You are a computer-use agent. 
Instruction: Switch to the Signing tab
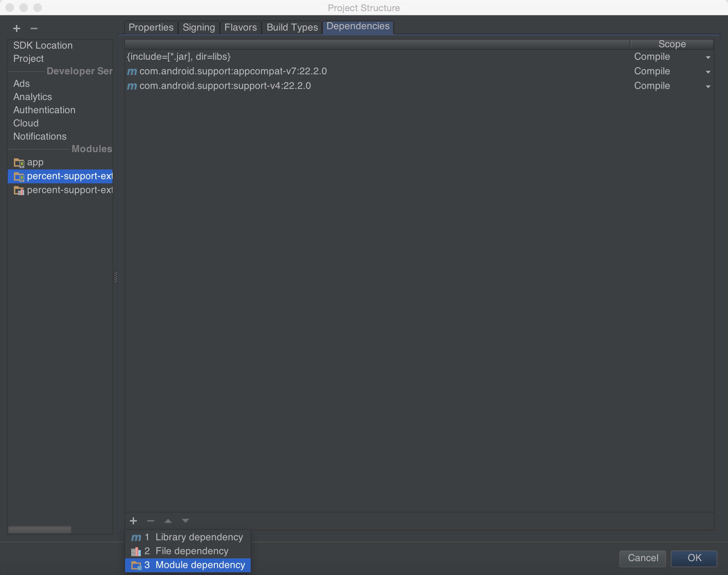(199, 27)
